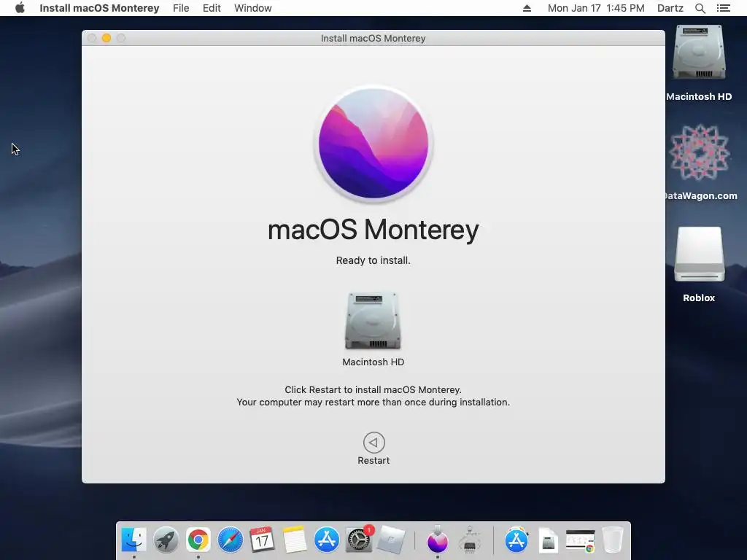Open the Install macOS Monterey app menu
747x560 pixels.
(x=99, y=8)
